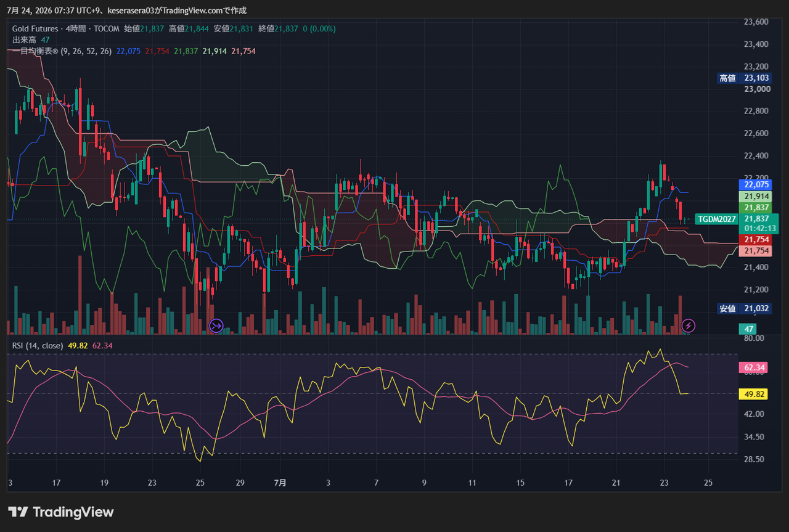Click the date 29 on time axis
Viewport: 789px width, 532px height.
pos(240,483)
